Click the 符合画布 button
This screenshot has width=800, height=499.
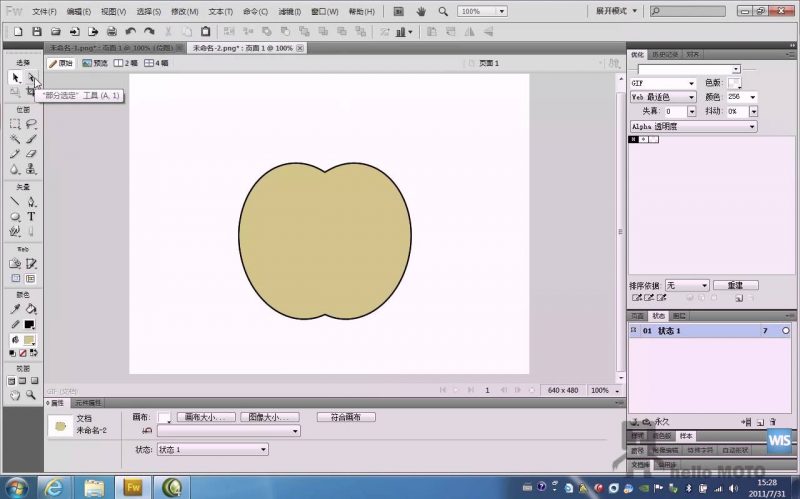[345, 417]
